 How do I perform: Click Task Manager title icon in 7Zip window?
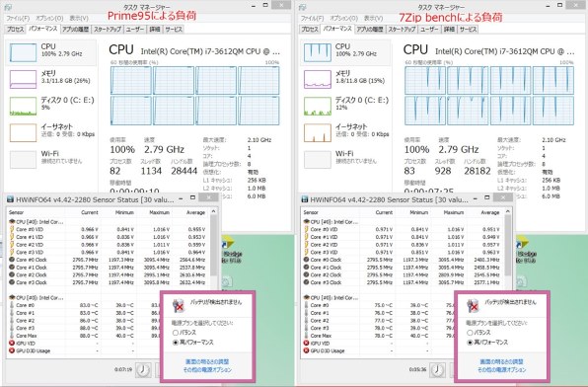point(303,7)
